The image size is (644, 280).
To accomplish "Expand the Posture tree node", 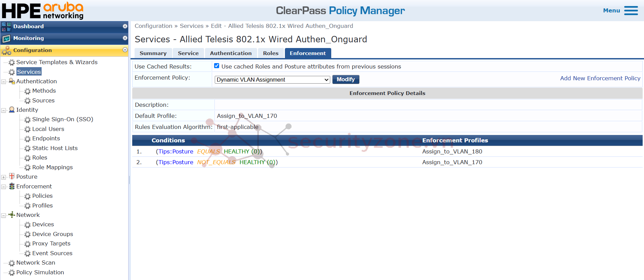I will coord(4,177).
